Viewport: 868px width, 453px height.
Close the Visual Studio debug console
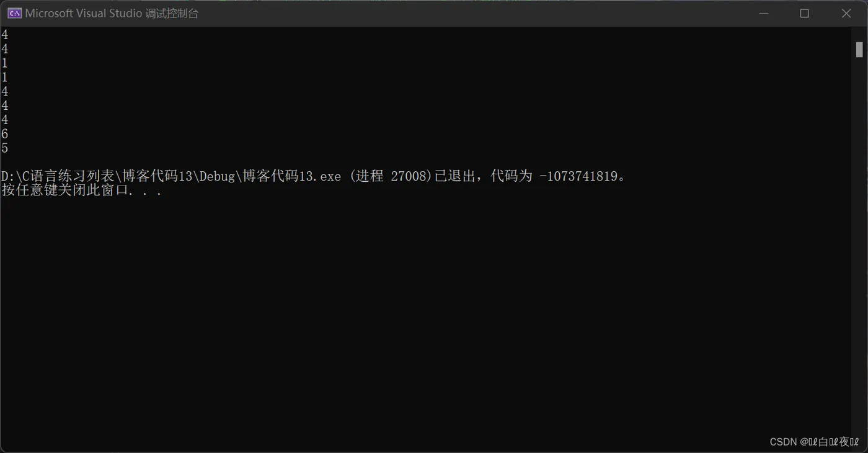point(846,13)
